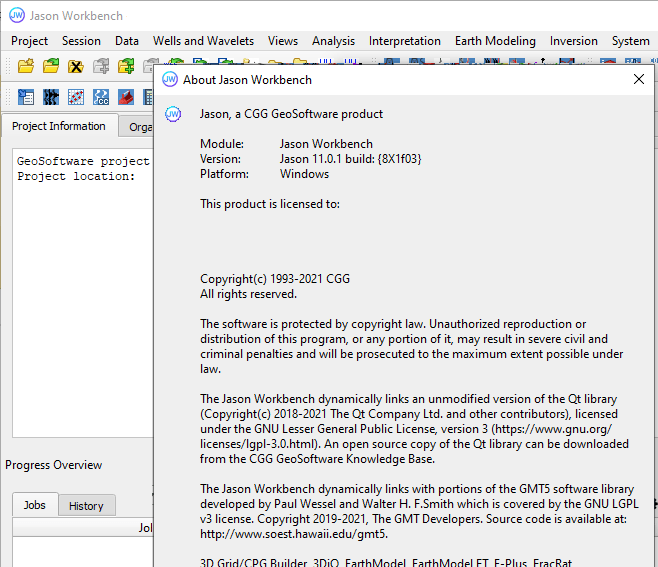Viewport: 658px width, 567px height.
Task: Click the 'Jason Workbench' module value
Action: [x=326, y=144]
